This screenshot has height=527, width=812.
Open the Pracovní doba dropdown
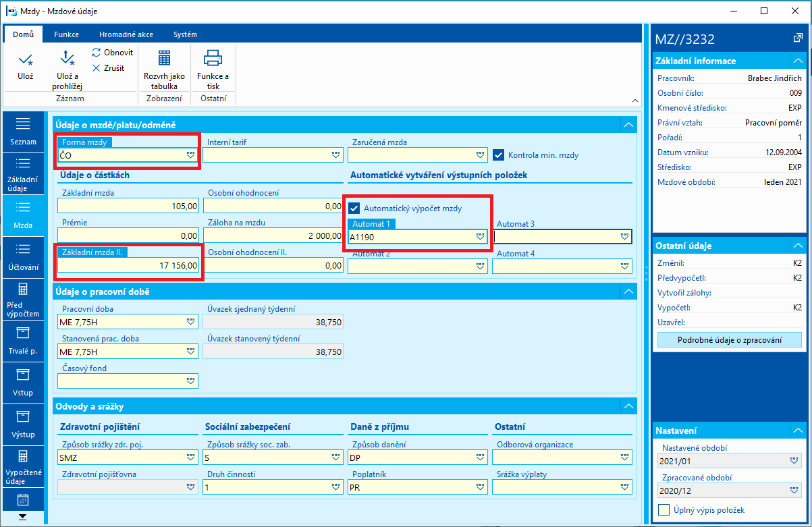190,322
